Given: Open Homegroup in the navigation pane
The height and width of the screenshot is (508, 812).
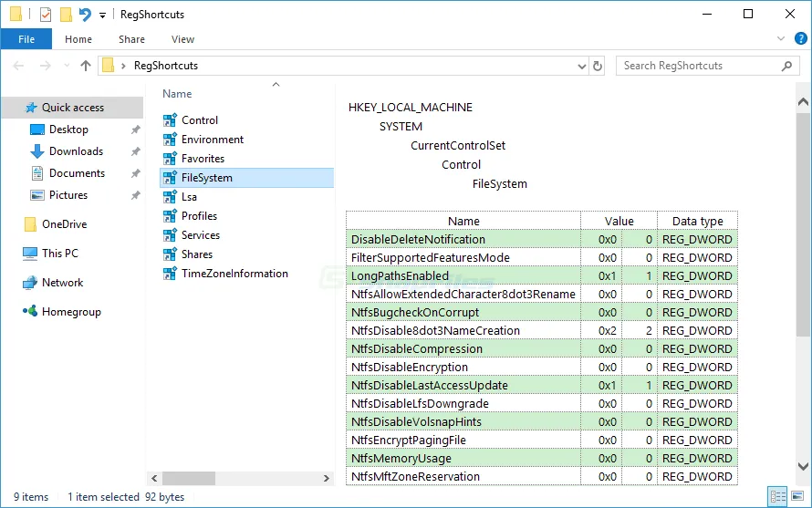Looking at the screenshot, I should 71,312.
